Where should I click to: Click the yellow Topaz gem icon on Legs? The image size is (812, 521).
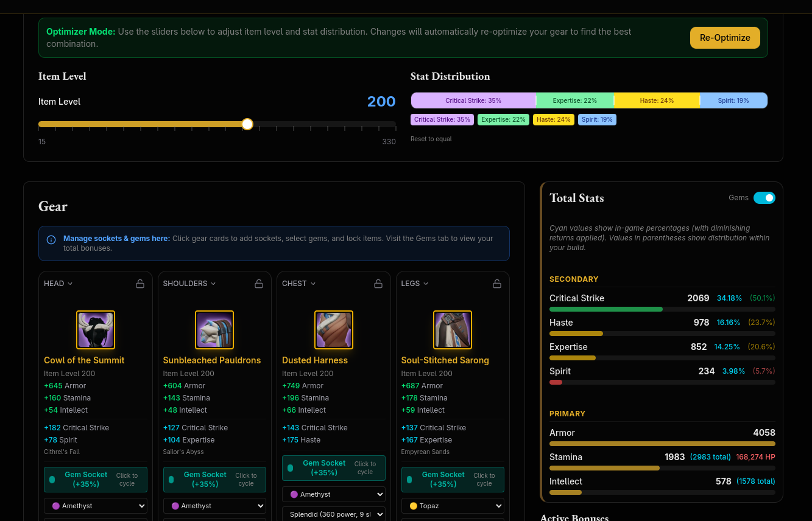(x=412, y=506)
